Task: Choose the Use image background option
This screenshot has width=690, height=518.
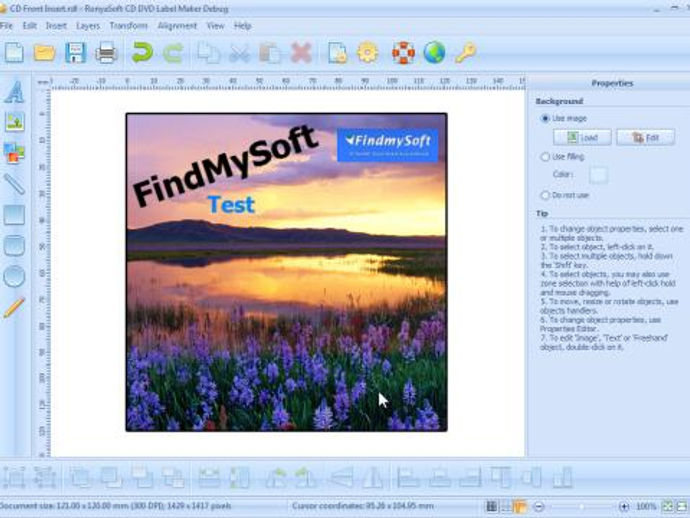Action: pyautogui.click(x=564, y=118)
